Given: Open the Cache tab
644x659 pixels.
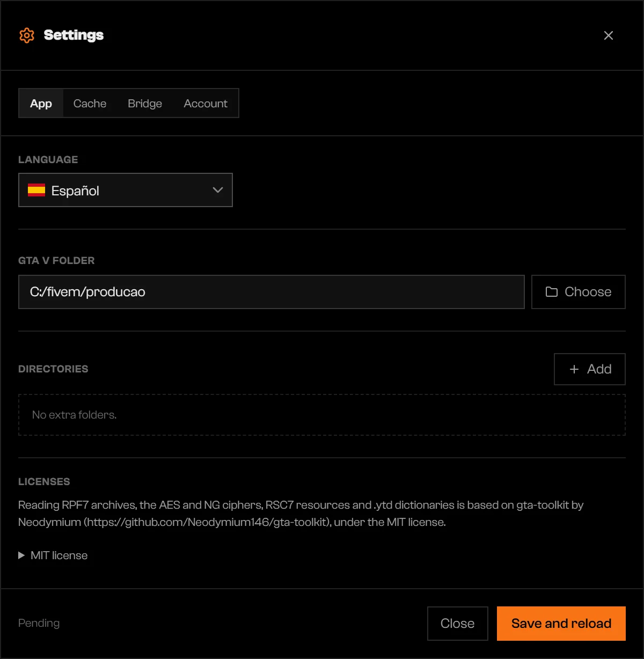Looking at the screenshot, I should (x=90, y=103).
